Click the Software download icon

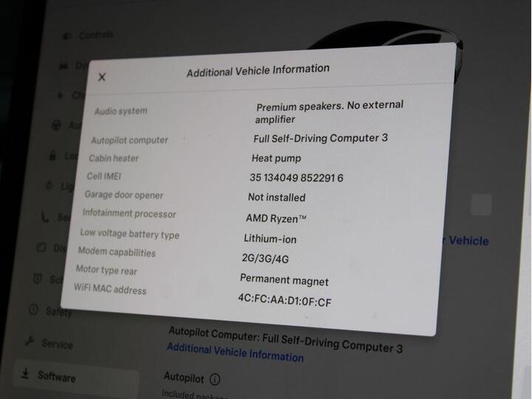tap(25, 374)
